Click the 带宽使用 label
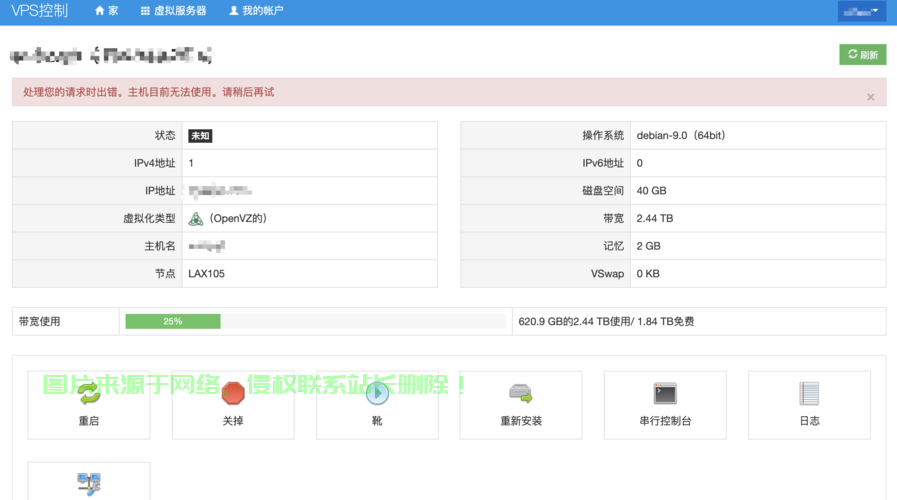This screenshot has width=897, height=500. [x=39, y=322]
